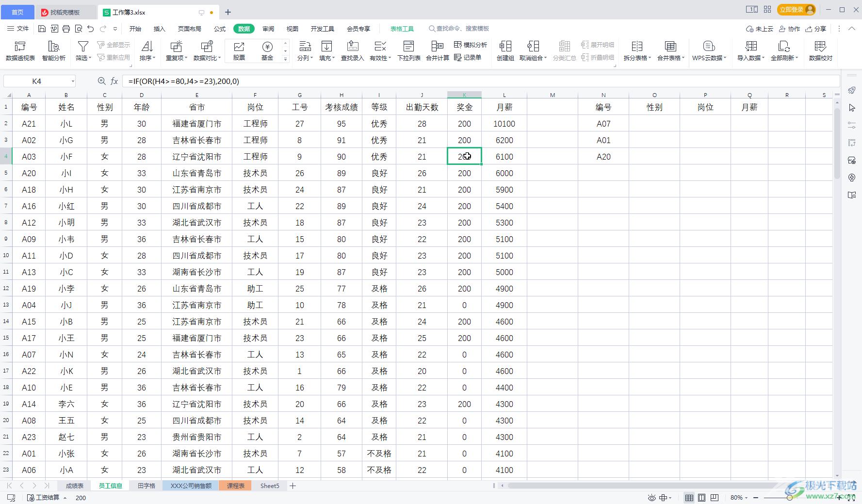This screenshot has width=862, height=504.
Task: Open the 工资结算 status bar item
Action: (47, 498)
